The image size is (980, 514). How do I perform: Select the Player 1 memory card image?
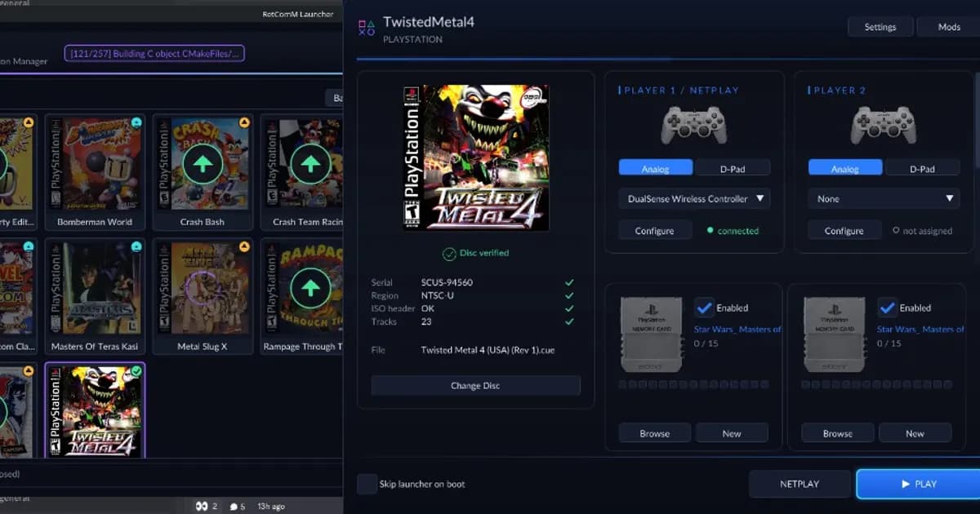tap(651, 335)
